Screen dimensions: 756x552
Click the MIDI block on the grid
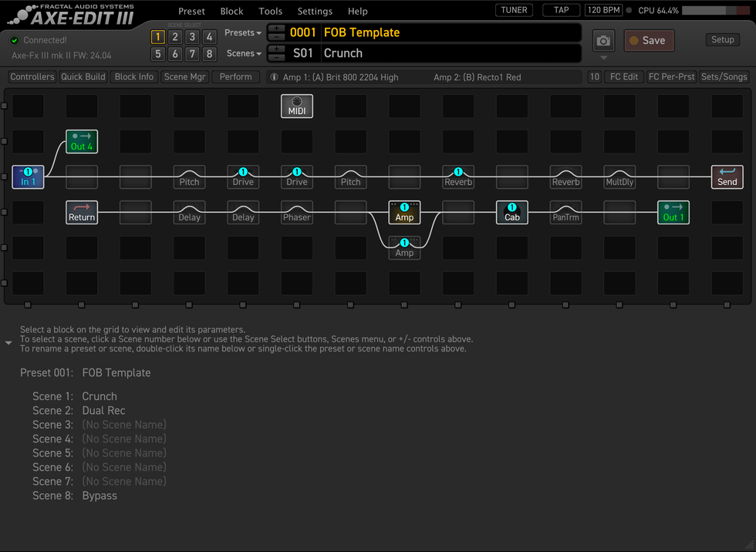(296, 106)
